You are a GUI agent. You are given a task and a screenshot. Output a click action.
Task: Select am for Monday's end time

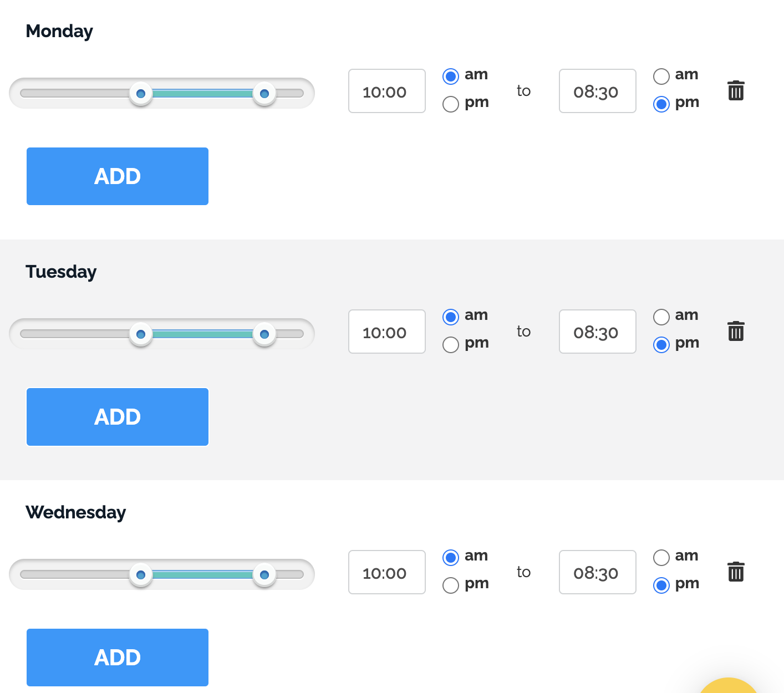[x=661, y=76]
